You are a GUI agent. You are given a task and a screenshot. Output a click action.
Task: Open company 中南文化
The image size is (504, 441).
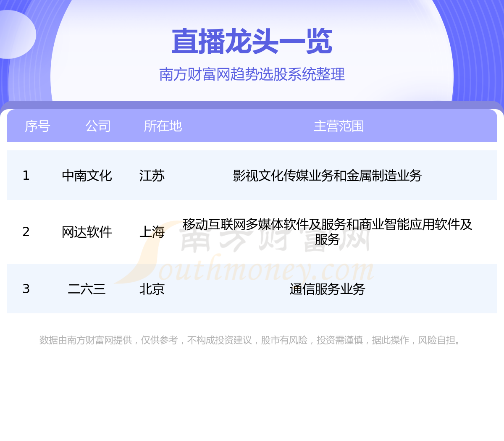click(x=87, y=176)
